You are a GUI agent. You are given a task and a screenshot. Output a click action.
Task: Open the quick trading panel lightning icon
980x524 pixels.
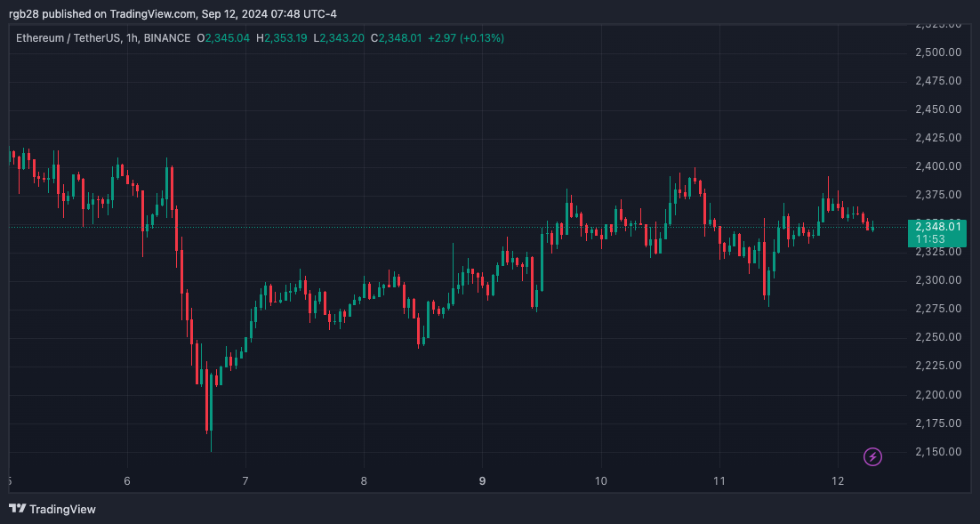click(872, 455)
